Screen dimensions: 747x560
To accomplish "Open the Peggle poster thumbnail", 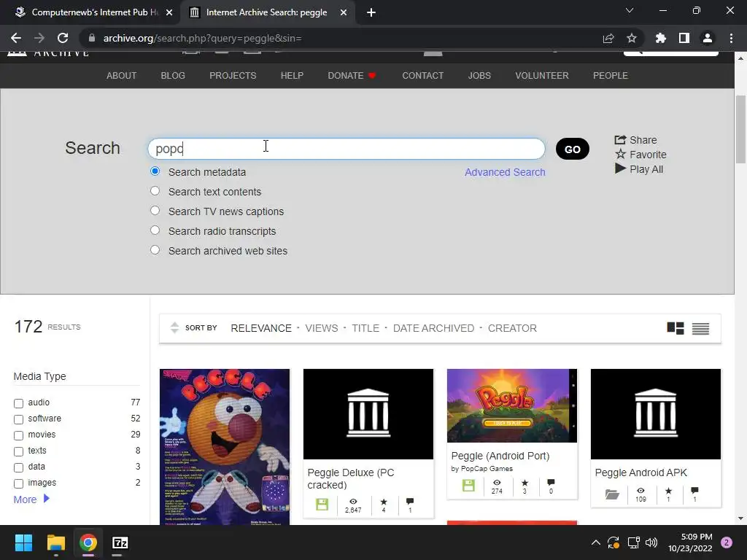I will click(x=225, y=447).
